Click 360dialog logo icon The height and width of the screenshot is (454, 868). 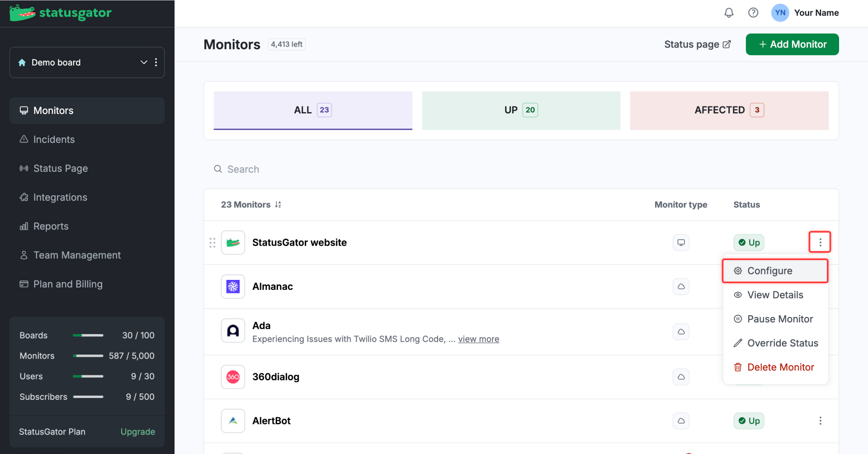[233, 377]
